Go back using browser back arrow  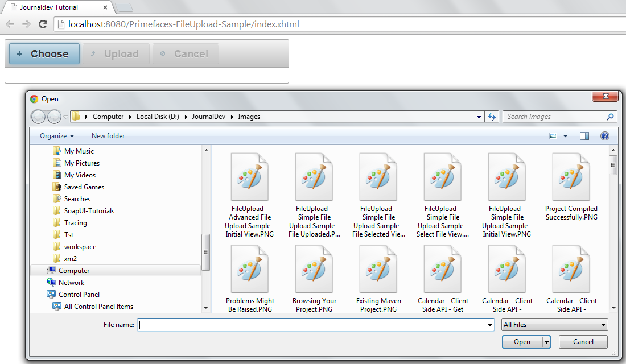(10, 24)
